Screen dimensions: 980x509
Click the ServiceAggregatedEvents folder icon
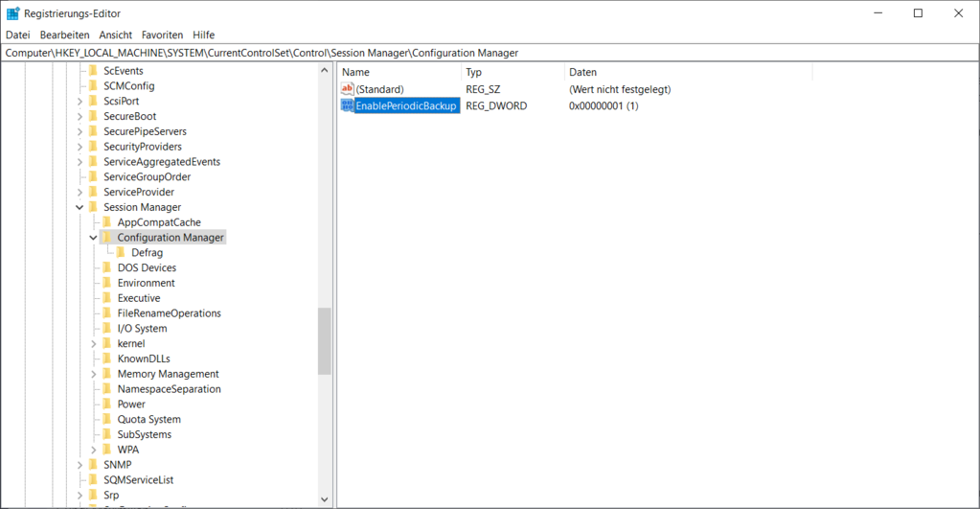coord(94,161)
